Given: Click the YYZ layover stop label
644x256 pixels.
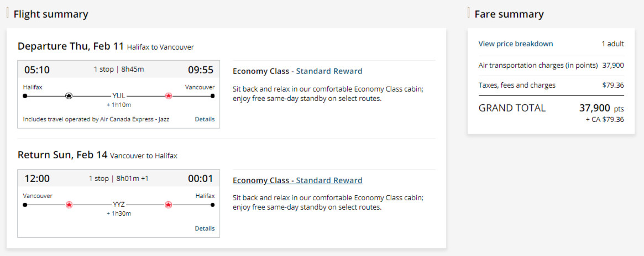Looking at the screenshot, I should (119, 205).
